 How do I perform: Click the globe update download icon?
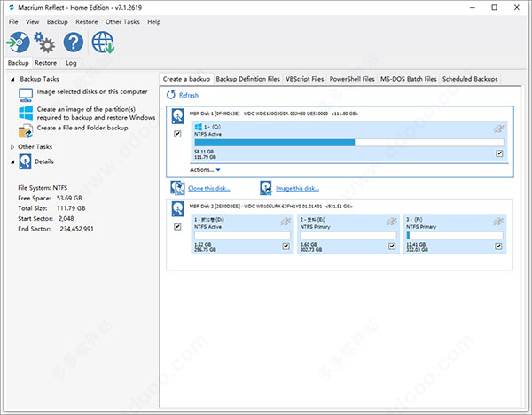[x=103, y=42]
